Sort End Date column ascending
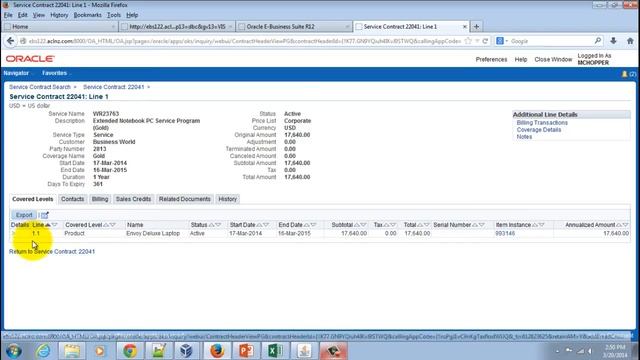The height and width of the screenshot is (360, 640). point(307,225)
